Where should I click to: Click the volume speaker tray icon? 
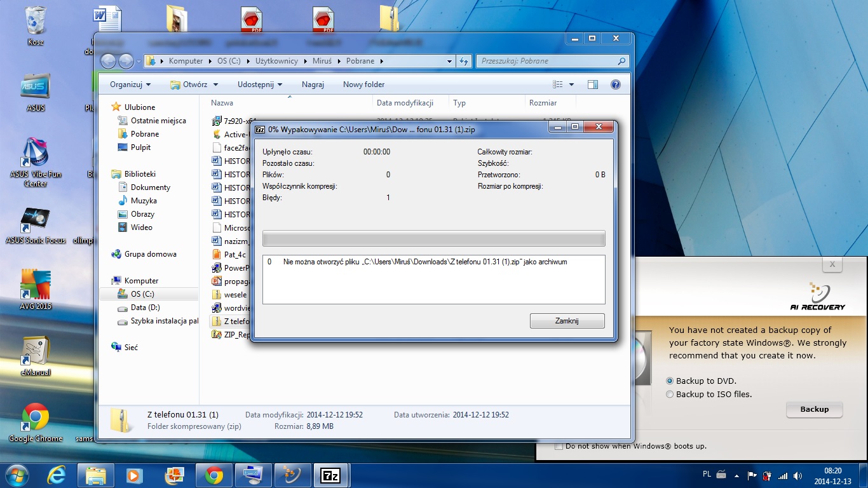point(797,475)
